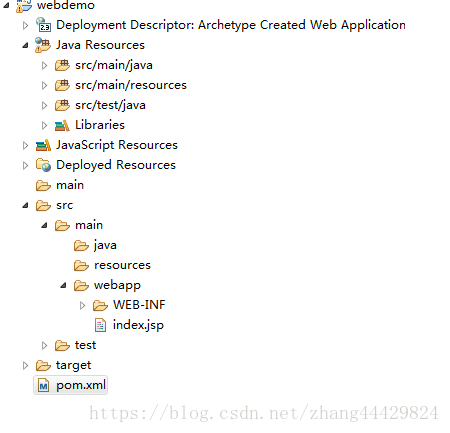
Task: Expand the Libraries node
Action: (x=44, y=125)
